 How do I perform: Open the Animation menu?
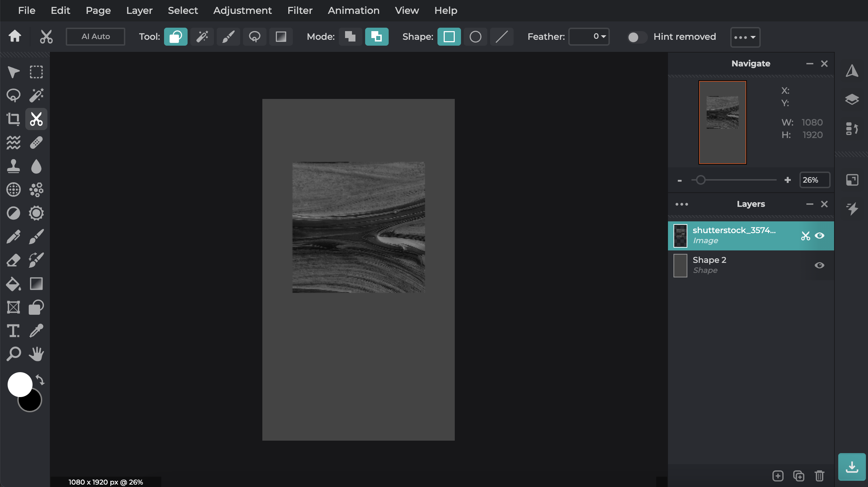pyautogui.click(x=354, y=10)
